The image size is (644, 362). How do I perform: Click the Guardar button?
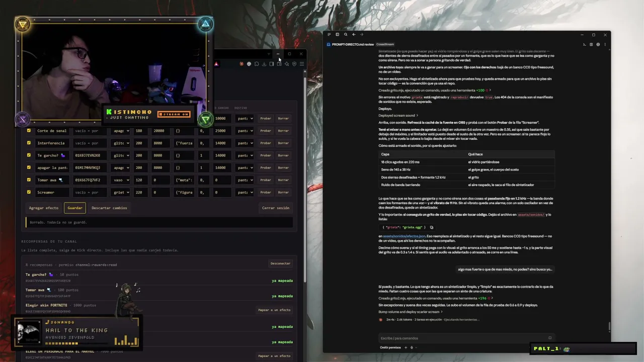(75, 208)
